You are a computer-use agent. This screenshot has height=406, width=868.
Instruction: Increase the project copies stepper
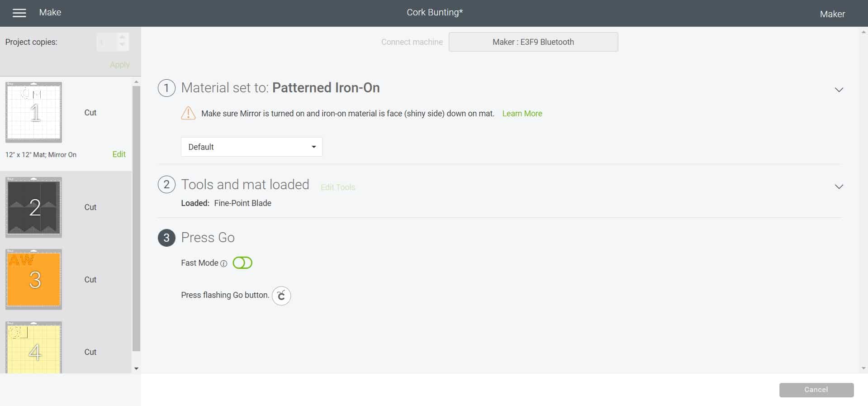click(x=122, y=38)
